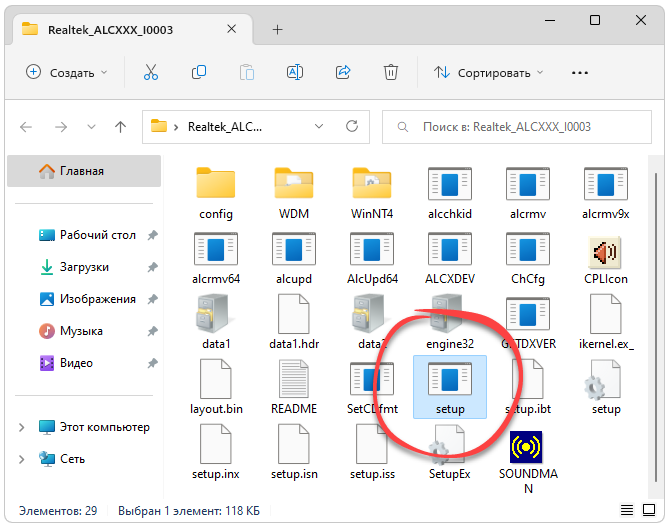
Task: Select the alcrmv64 file
Action: [216, 258]
